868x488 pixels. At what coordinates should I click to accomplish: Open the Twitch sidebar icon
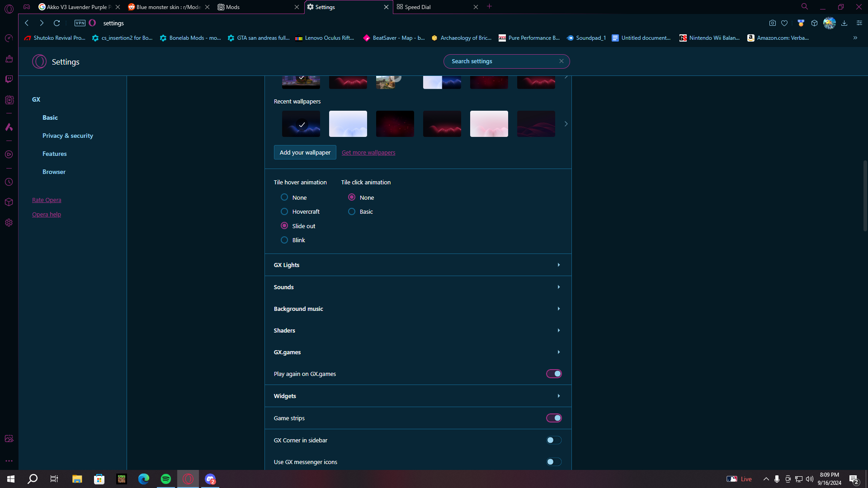pyautogui.click(x=9, y=79)
